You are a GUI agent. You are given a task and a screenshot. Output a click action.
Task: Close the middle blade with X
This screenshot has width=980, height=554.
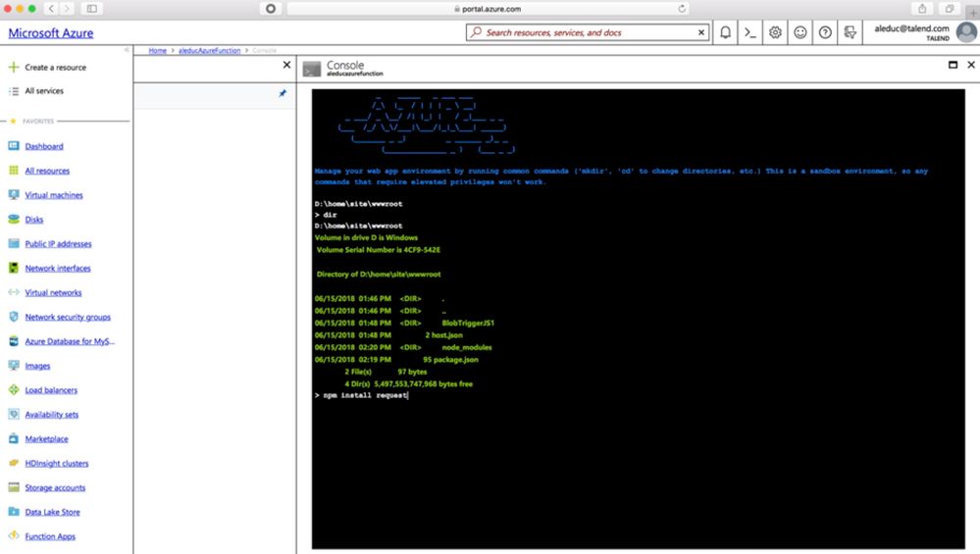(x=286, y=65)
